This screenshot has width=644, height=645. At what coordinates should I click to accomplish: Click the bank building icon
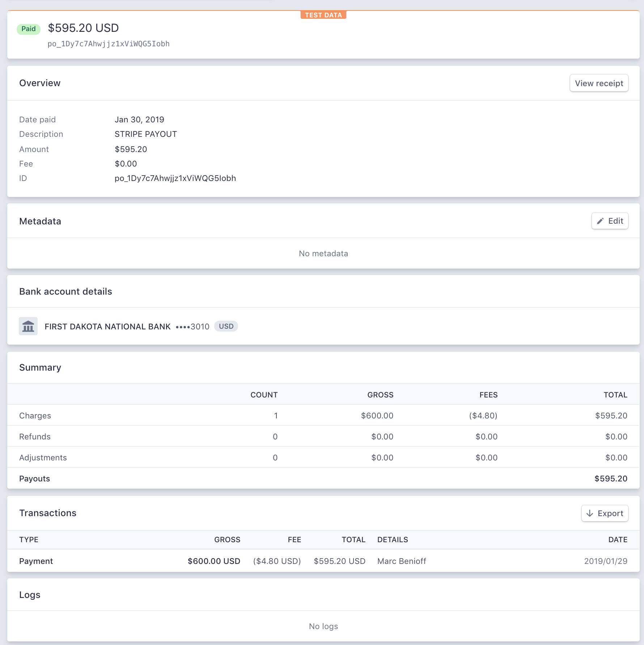(x=28, y=326)
